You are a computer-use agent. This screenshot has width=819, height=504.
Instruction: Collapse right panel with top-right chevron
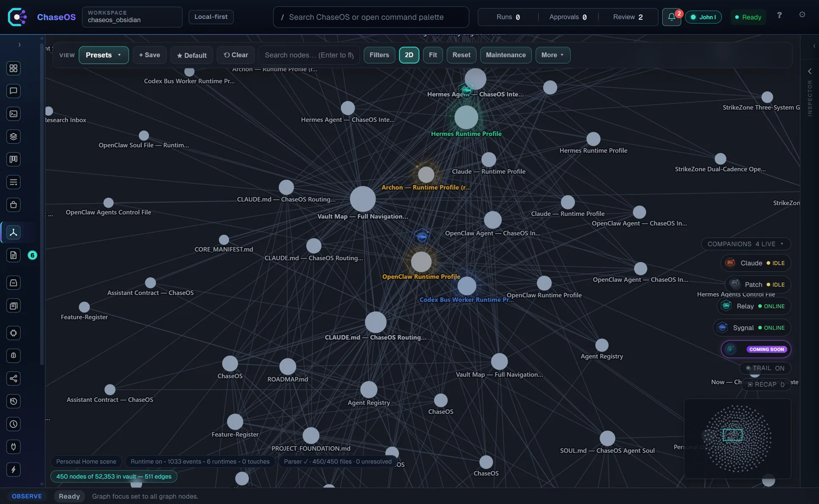[814, 46]
